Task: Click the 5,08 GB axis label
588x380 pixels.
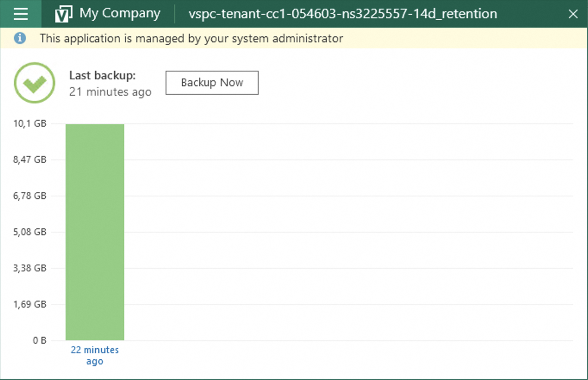Action: coord(30,232)
